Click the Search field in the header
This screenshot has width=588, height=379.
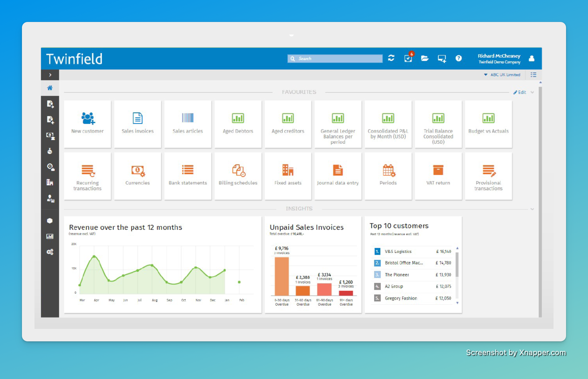[334, 58]
